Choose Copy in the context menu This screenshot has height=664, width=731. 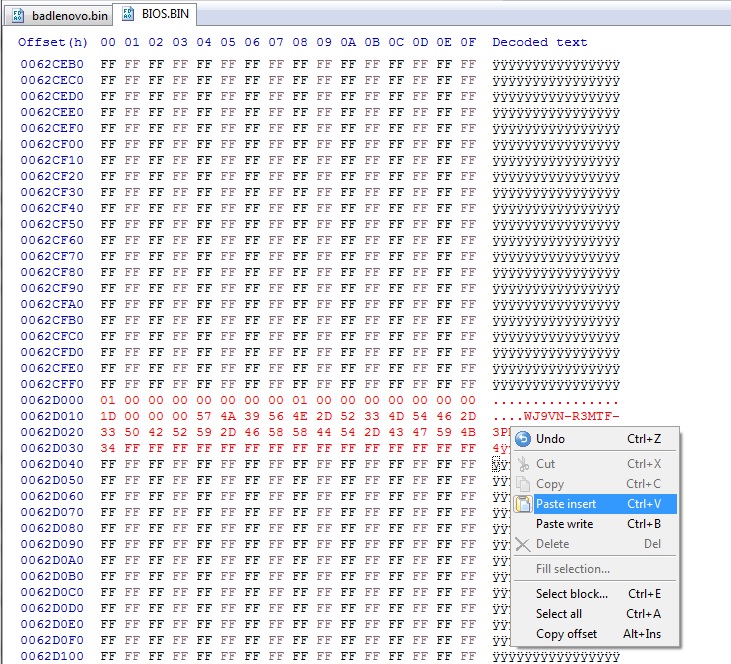click(x=595, y=484)
